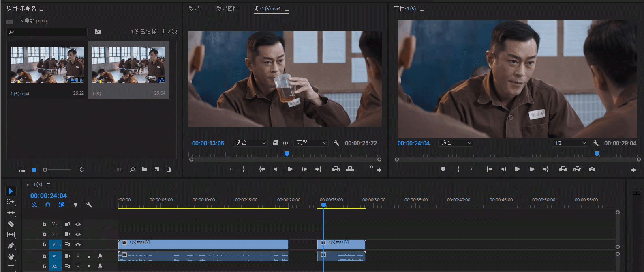644x272 pixels.
Task: Click the Find icon in project panel
Action: pos(132,170)
